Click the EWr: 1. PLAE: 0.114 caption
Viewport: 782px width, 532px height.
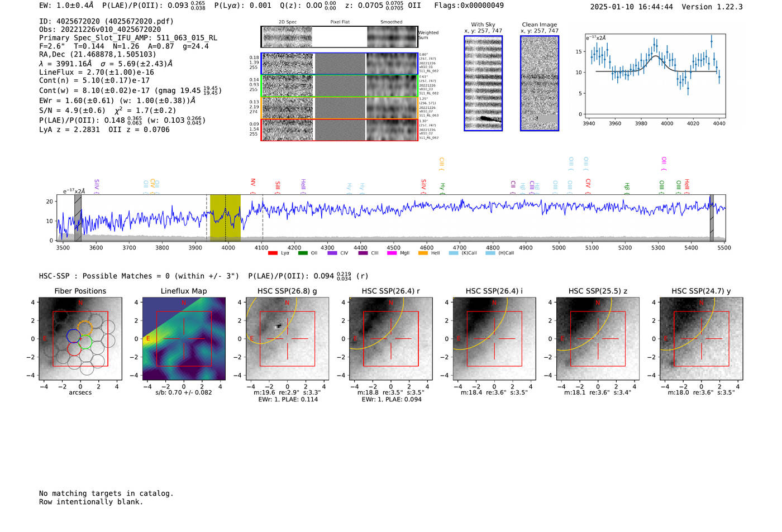[x=288, y=400]
